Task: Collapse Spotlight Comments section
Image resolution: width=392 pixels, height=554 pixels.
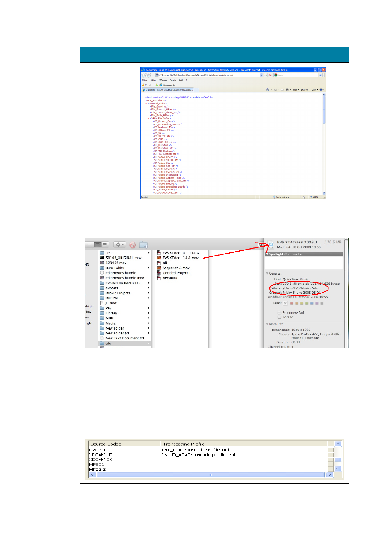Action: tap(267, 254)
